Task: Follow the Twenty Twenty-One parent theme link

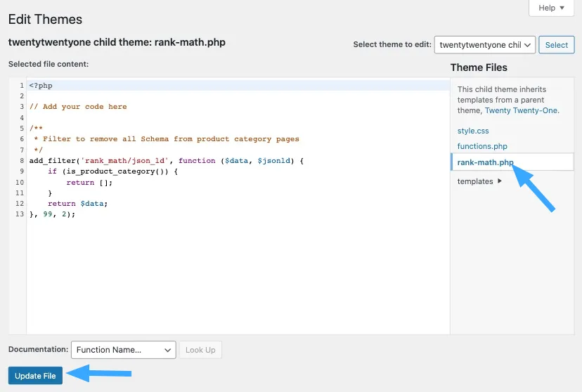Action: (521, 110)
